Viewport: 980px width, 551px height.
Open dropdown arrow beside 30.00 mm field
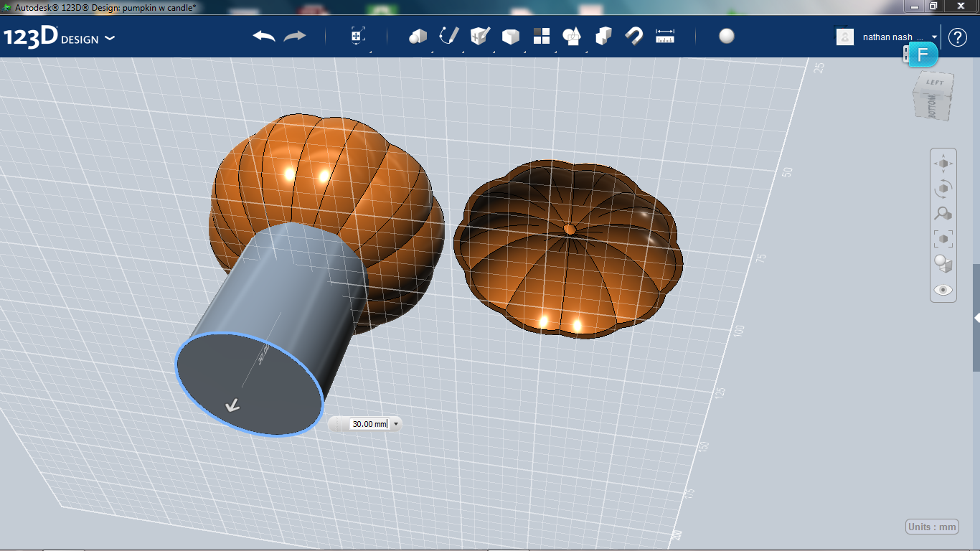395,424
